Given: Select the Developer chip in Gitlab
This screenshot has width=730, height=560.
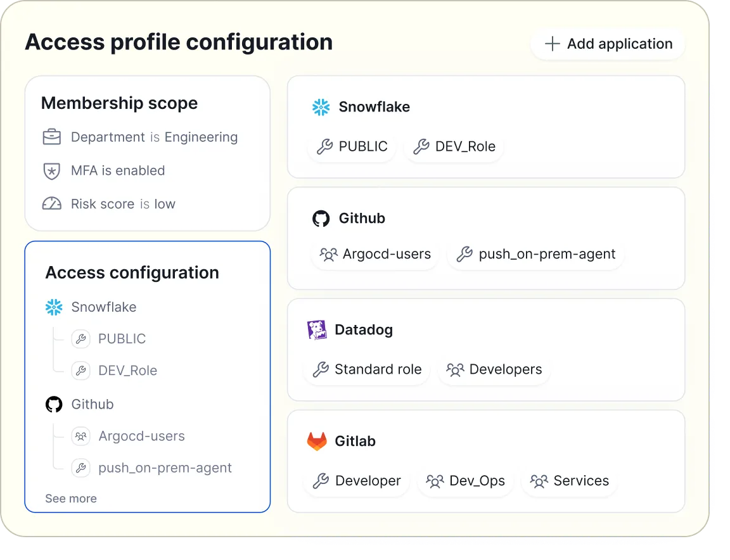Looking at the screenshot, I should point(357,481).
